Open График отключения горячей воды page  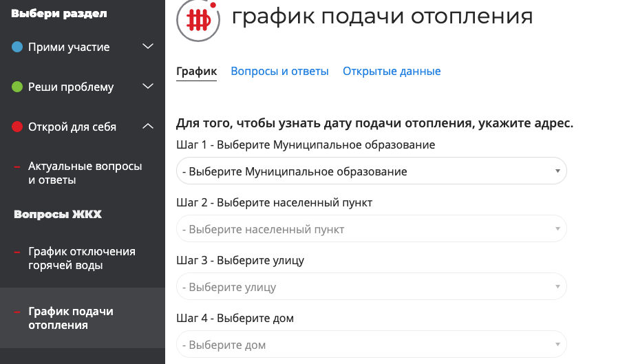point(81,259)
